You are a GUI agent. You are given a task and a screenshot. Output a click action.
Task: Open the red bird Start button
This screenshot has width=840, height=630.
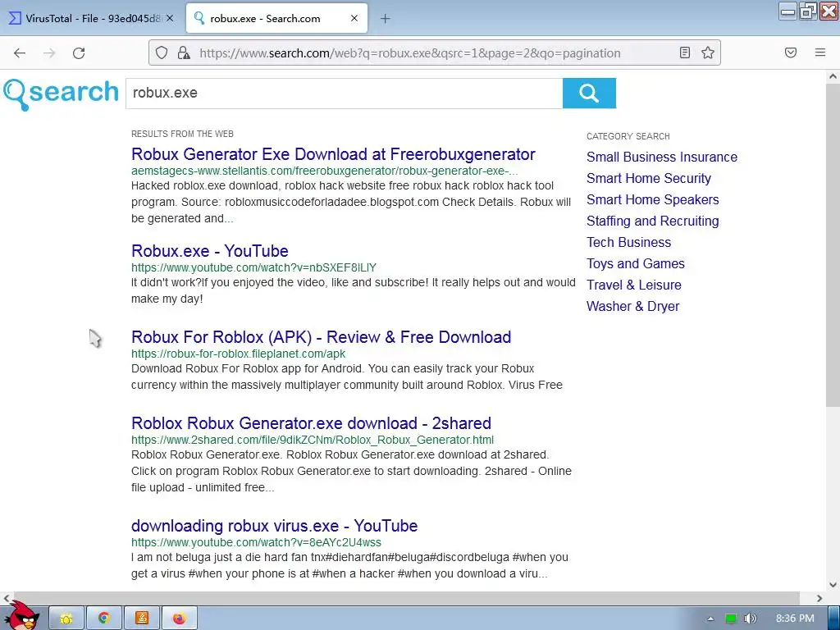pos(21,615)
